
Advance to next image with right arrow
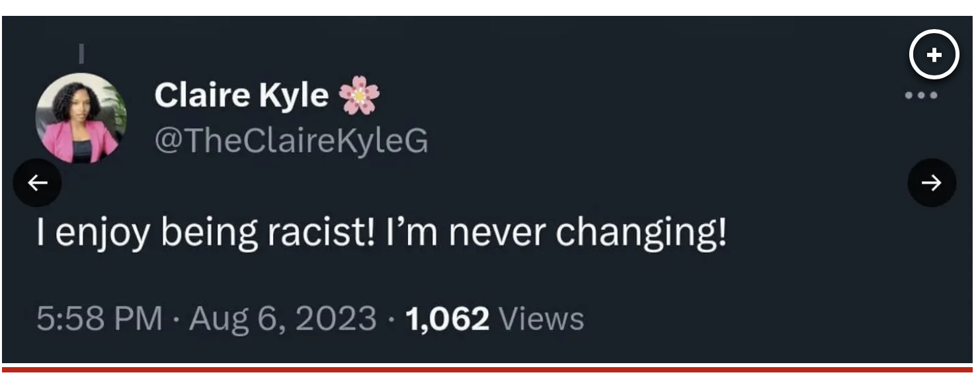[x=932, y=183]
